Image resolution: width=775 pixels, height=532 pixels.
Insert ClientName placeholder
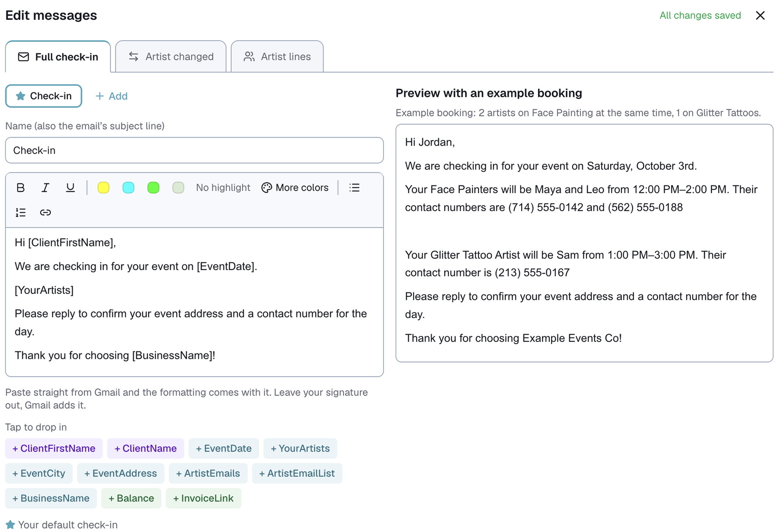click(x=145, y=448)
